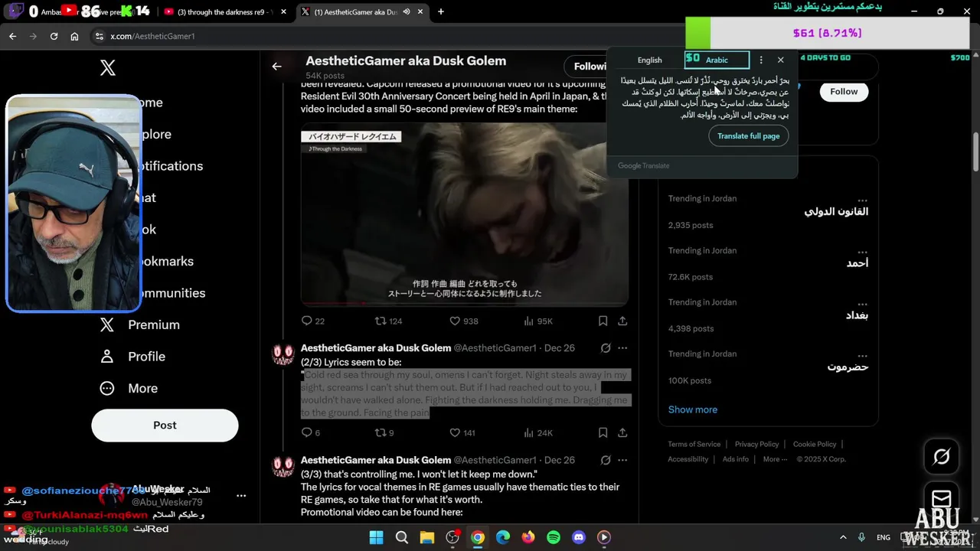The height and width of the screenshot is (551, 980).
Task: Select English in Google Translate popup
Action: click(x=649, y=60)
